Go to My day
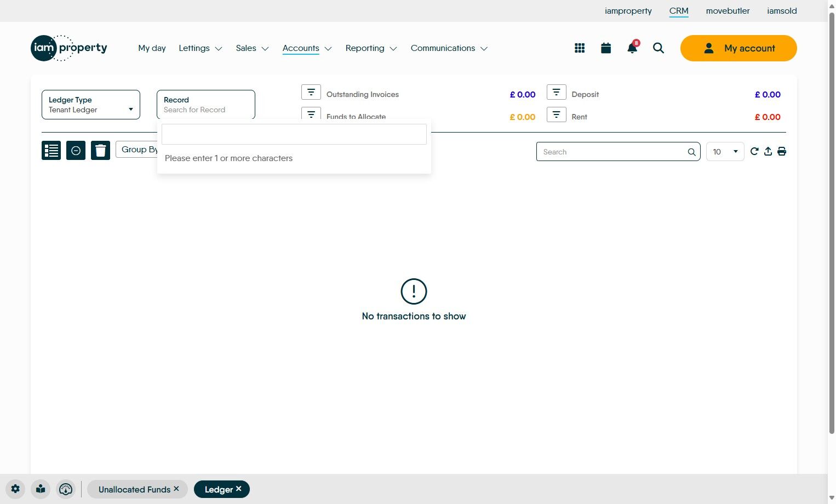 point(152,48)
